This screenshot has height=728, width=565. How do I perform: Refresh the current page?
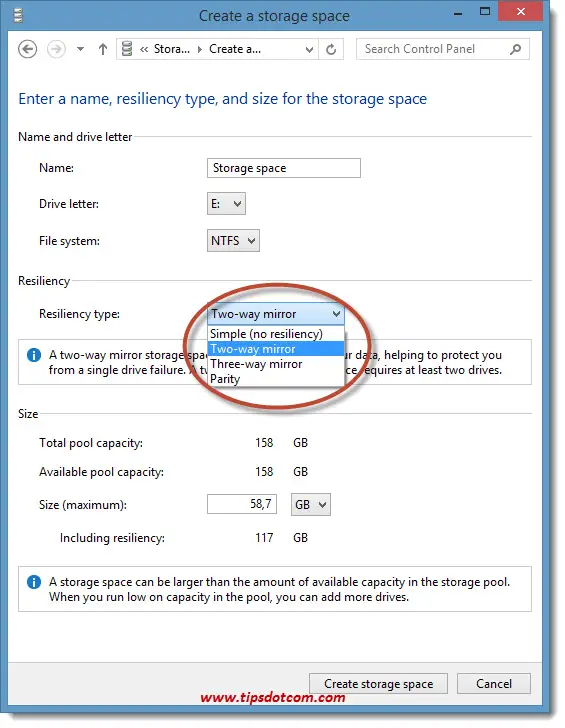click(331, 49)
